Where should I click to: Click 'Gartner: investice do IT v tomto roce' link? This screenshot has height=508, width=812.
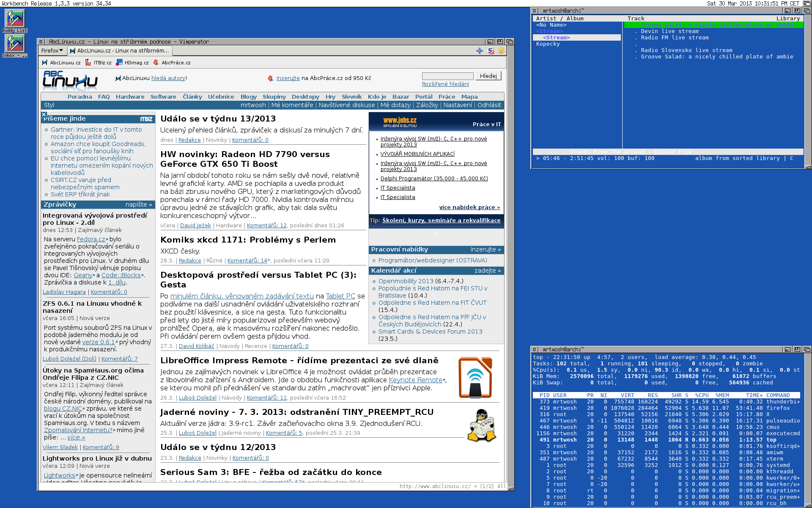point(96,133)
